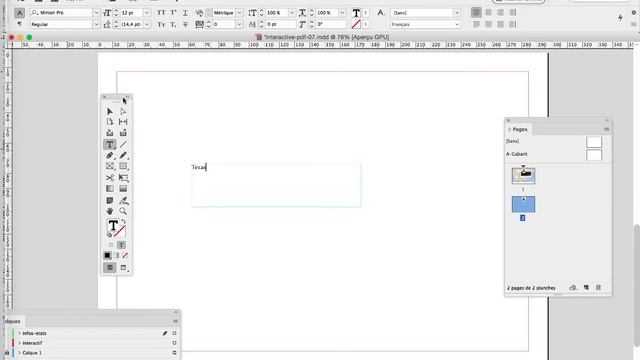Toggle Strikethrough formatting
The image size is (640, 360).
click(185, 24)
